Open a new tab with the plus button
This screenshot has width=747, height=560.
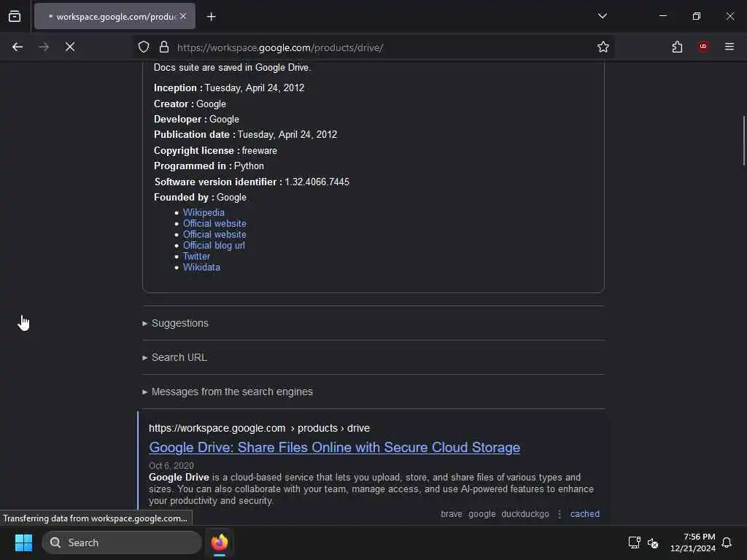coord(211,17)
